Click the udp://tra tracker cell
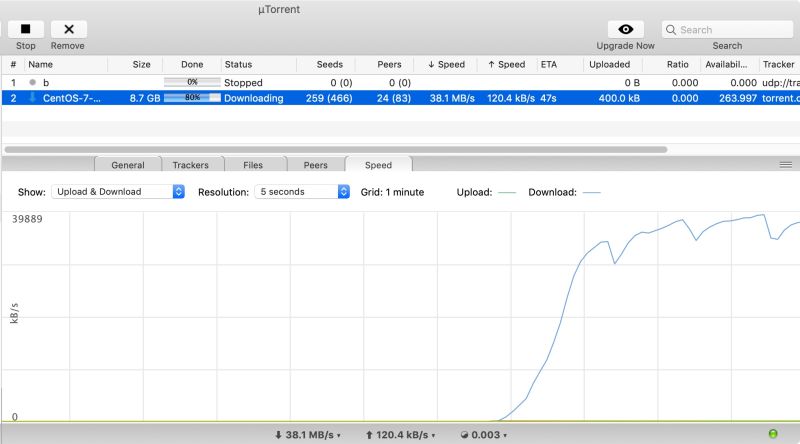800x444 pixels. click(781, 83)
